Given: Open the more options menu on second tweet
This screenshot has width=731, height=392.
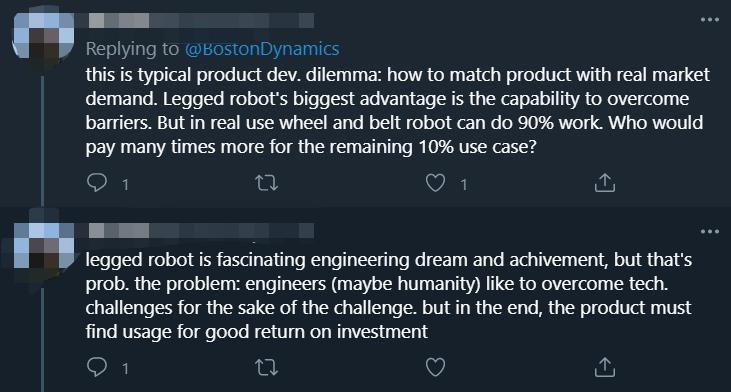Looking at the screenshot, I should click(710, 232).
